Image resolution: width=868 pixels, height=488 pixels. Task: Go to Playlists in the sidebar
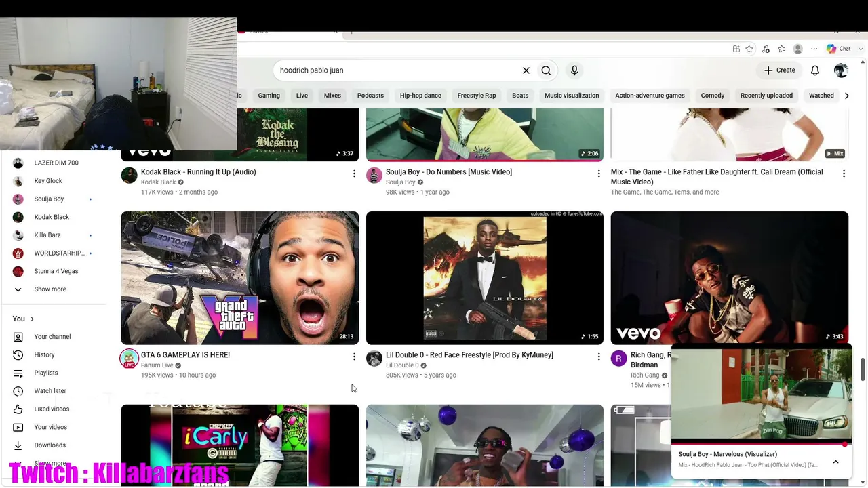pos(46,373)
